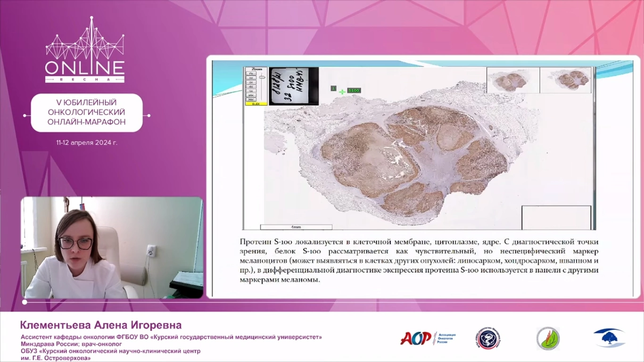Choose the 5X zoom level

pyautogui.click(x=251, y=91)
